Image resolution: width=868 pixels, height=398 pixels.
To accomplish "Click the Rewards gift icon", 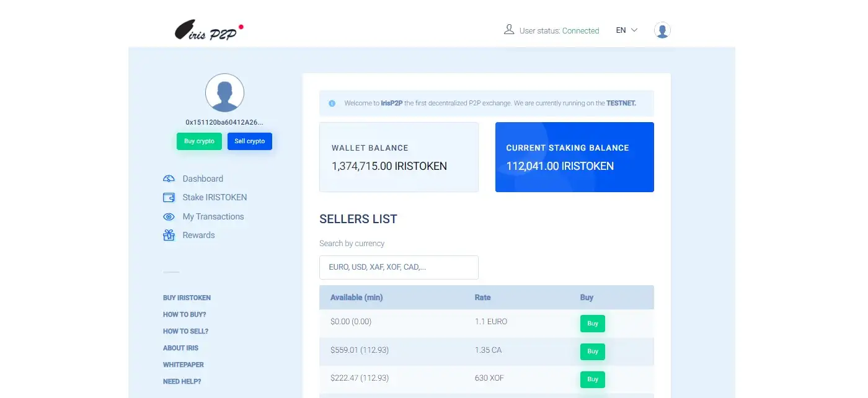I will [x=169, y=236].
